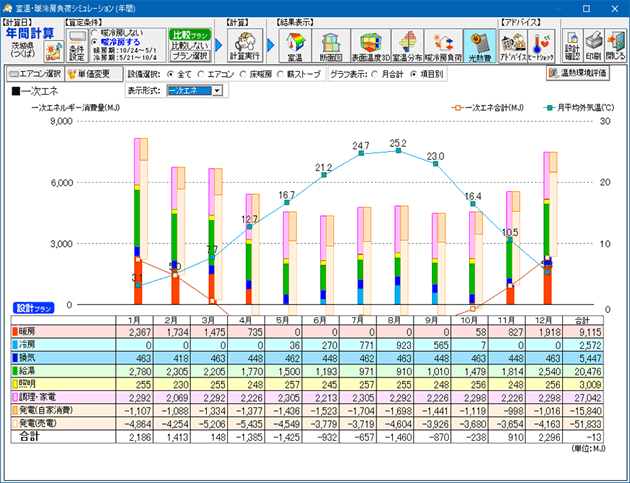This screenshot has height=483, width=630.
Task: Click the 比較プラン green label
Action: (190, 35)
